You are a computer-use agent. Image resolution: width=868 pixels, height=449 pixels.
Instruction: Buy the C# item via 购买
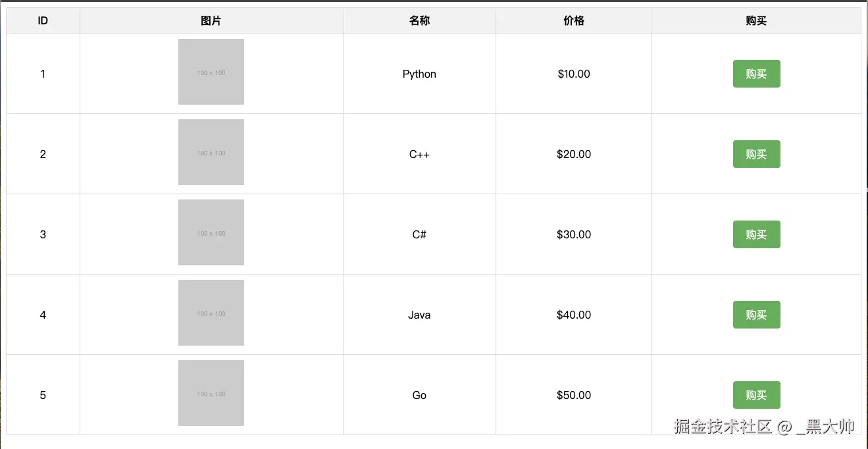click(756, 234)
